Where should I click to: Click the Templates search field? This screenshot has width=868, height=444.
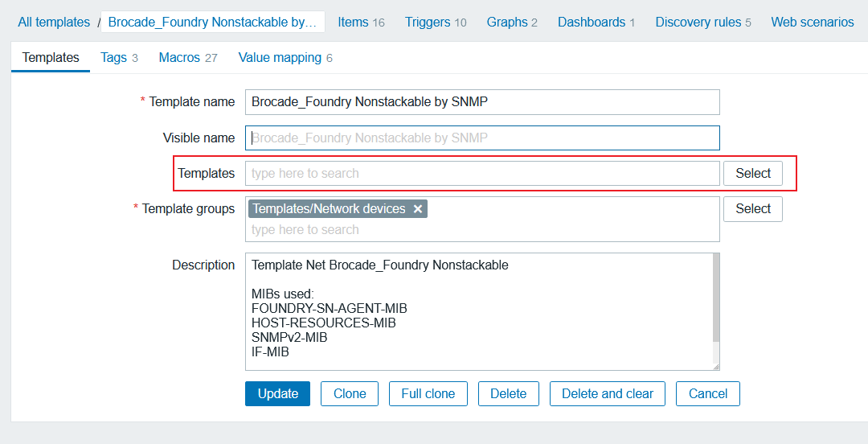(482, 174)
